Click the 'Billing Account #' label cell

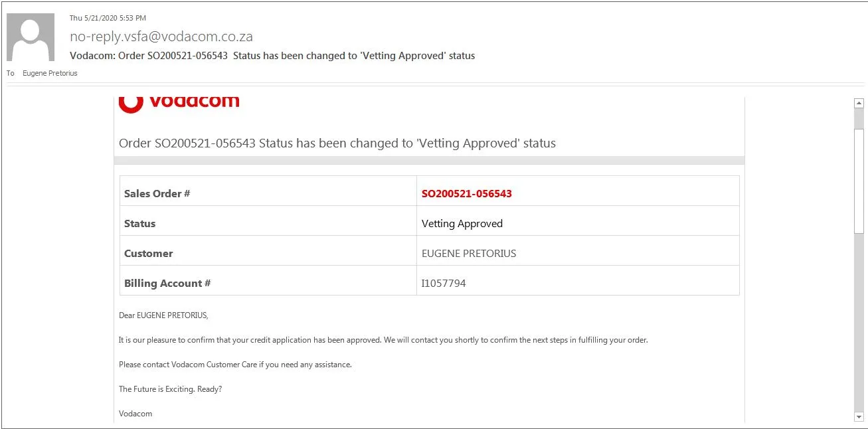[167, 284]
